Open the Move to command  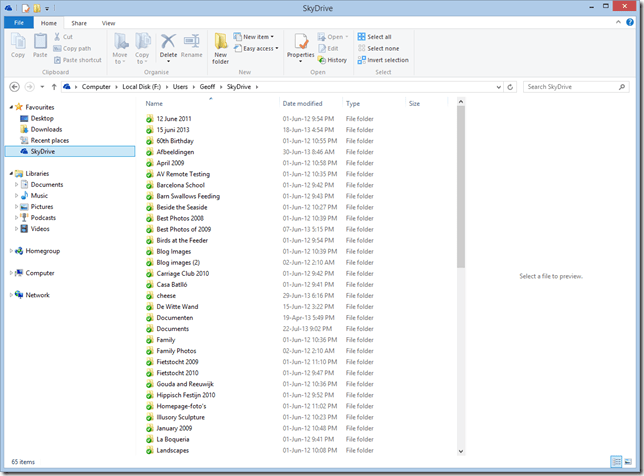point(120,48)
